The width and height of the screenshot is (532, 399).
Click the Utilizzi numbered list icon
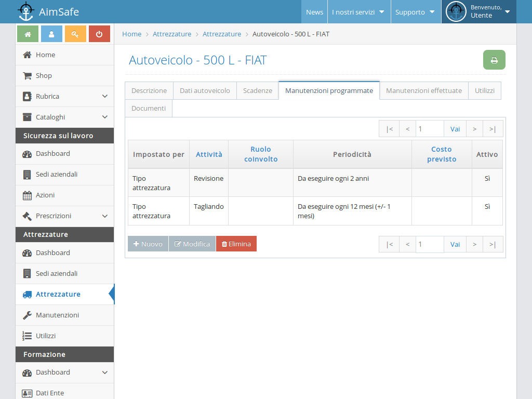coord(27,336)
